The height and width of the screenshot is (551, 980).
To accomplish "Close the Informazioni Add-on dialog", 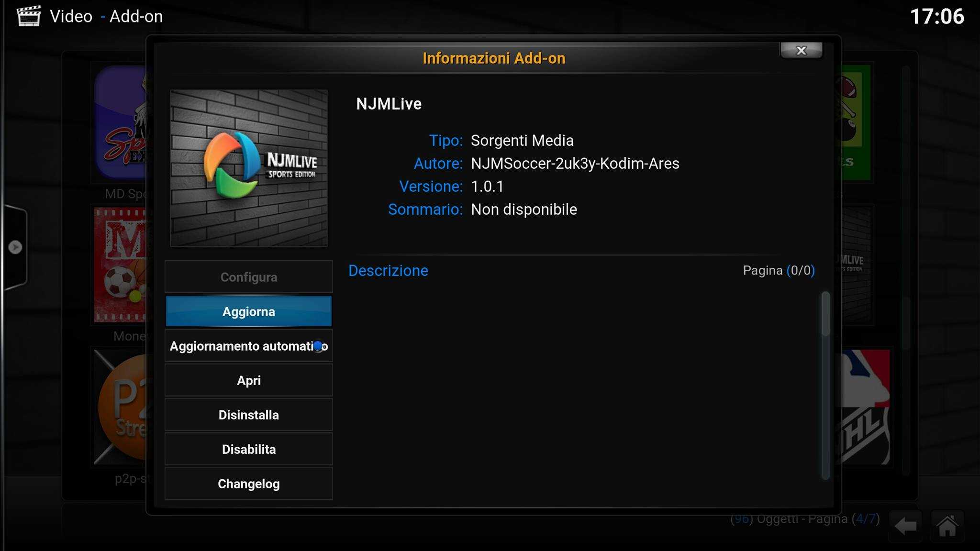I will click(x=801, y=51).
